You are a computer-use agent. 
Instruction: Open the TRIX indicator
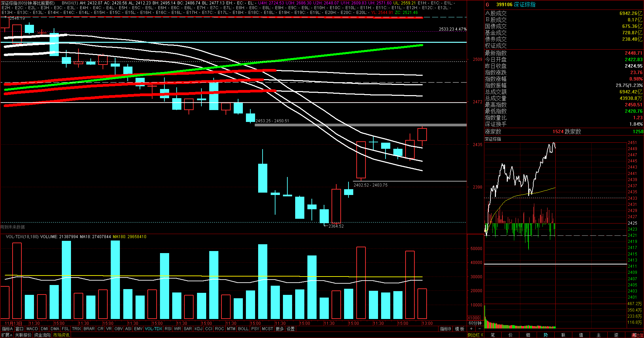point(76,329)
